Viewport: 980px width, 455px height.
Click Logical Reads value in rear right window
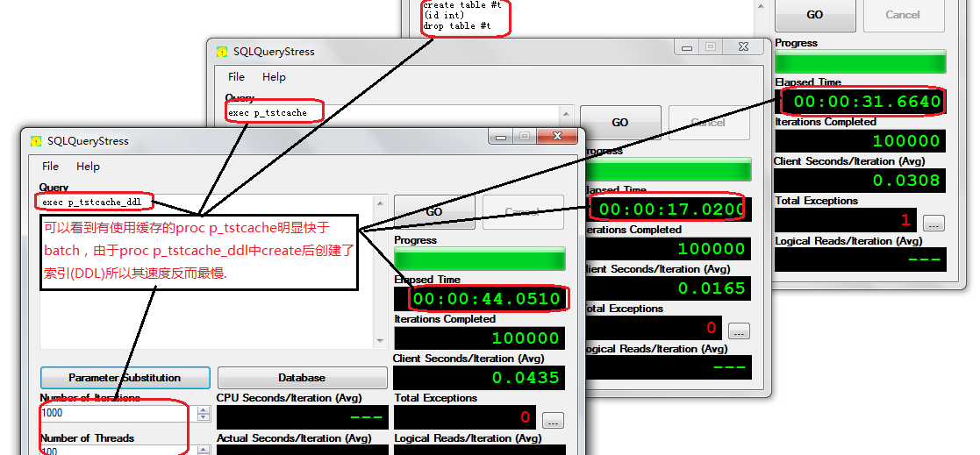tap(861, 259)
